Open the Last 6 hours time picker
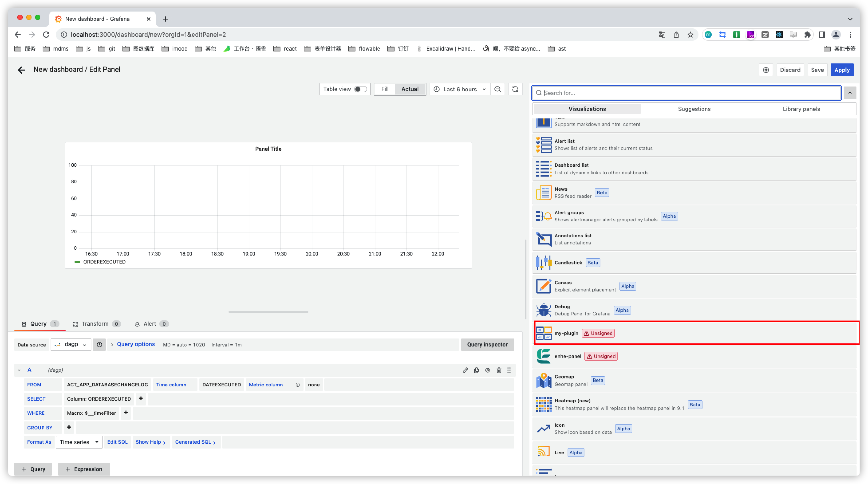 [460, 89]
